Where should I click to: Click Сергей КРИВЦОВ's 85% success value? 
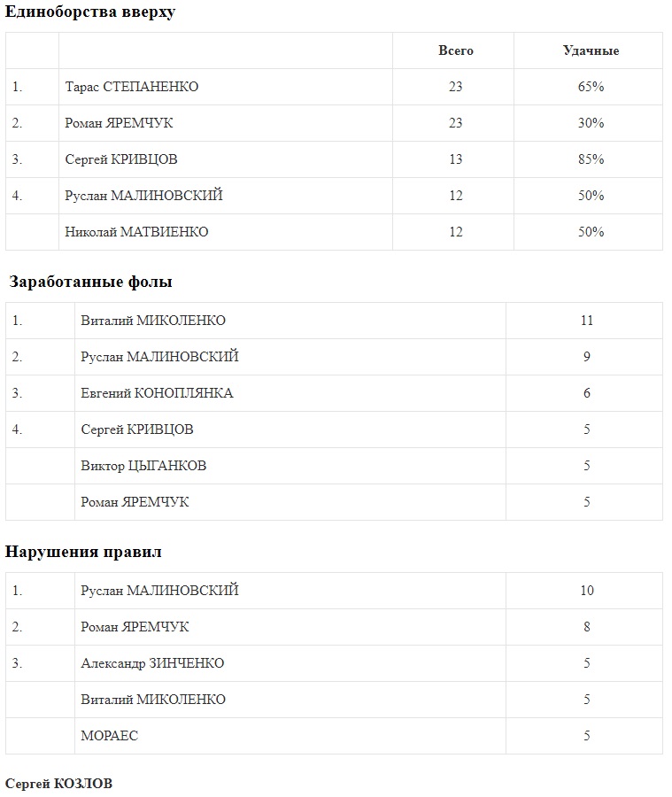(x=591, y=159)
